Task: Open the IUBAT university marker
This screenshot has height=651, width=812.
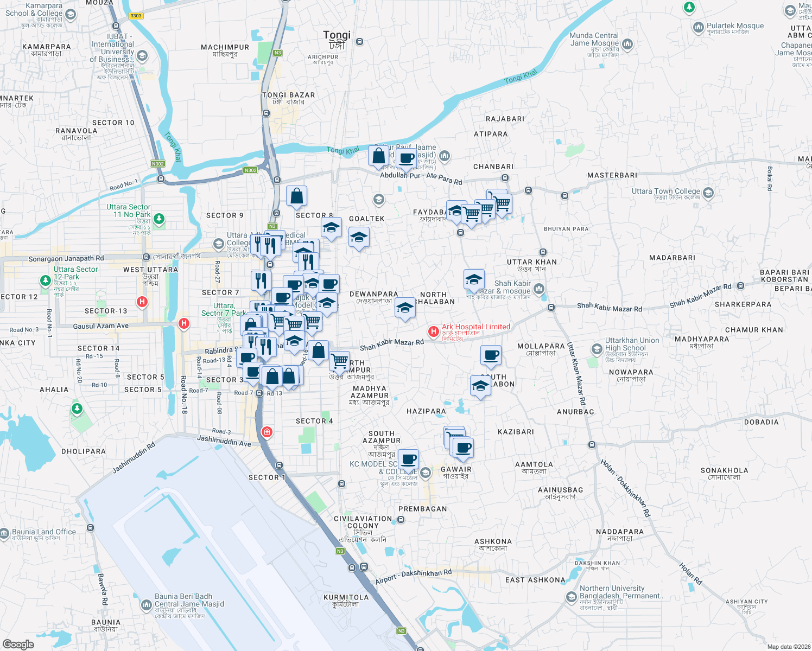Action: 142,55
